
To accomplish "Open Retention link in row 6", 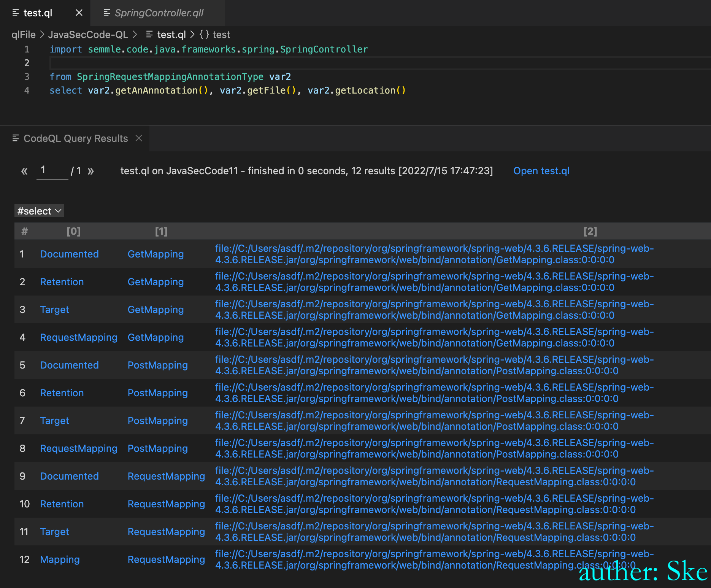I will pos(62,393).
